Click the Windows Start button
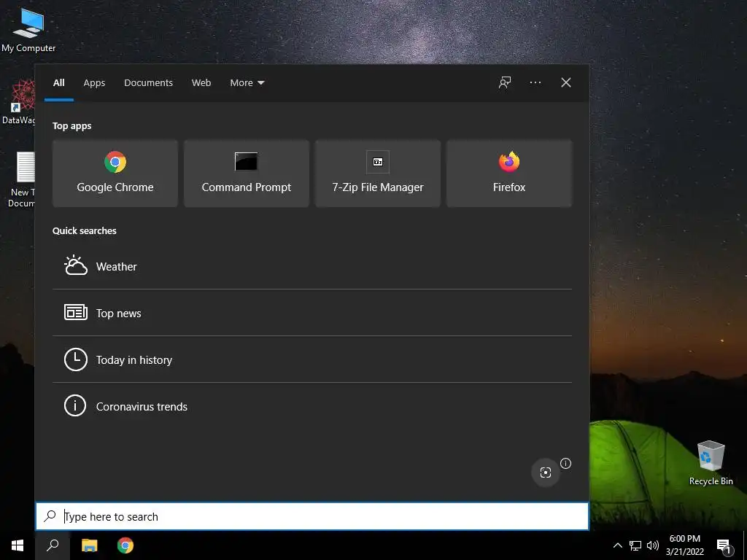 point(18,545)
